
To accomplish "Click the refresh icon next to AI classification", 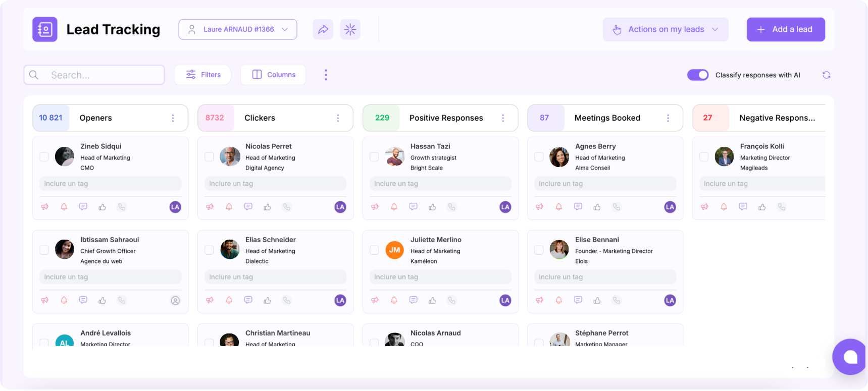I will 826,75.
